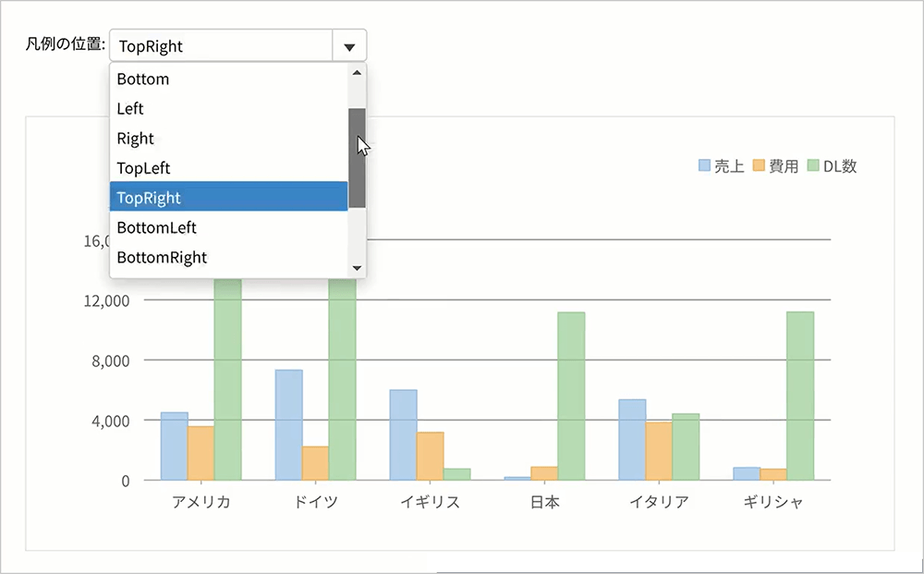The image size is (924, 574).
Task: Click the highlighted "TopRight" entry
Action: pyautogui.click(x=149, y=197)
